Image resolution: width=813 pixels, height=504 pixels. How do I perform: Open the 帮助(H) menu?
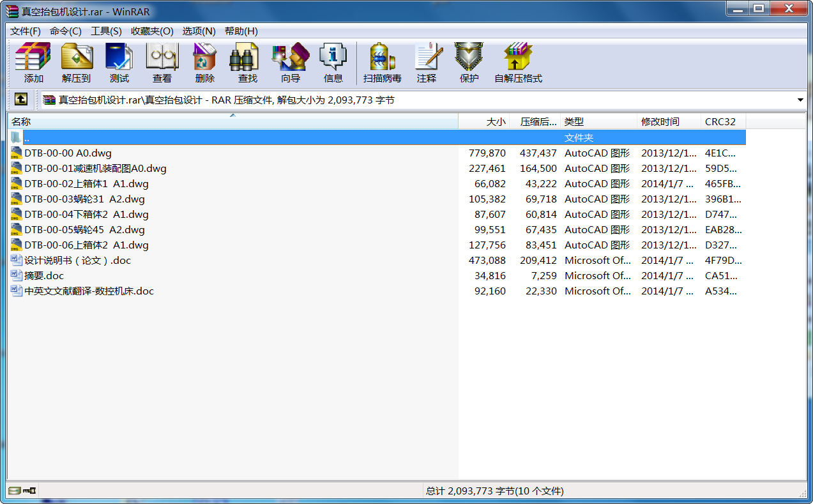click(241, 31)
